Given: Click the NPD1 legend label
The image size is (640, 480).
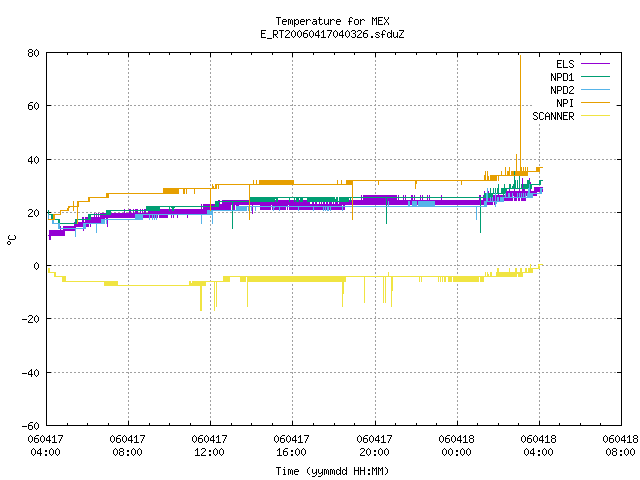Looking at the screenshot, I should 562,77.
